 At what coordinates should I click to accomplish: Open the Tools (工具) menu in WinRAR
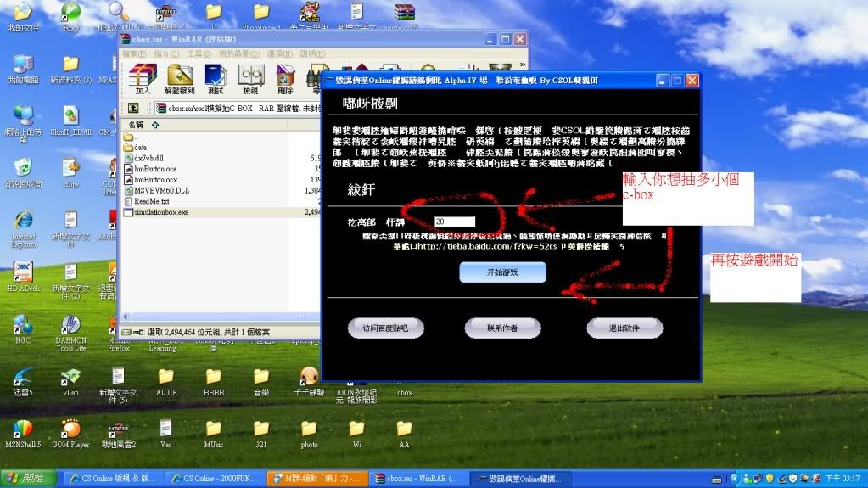tap(199, 54)
